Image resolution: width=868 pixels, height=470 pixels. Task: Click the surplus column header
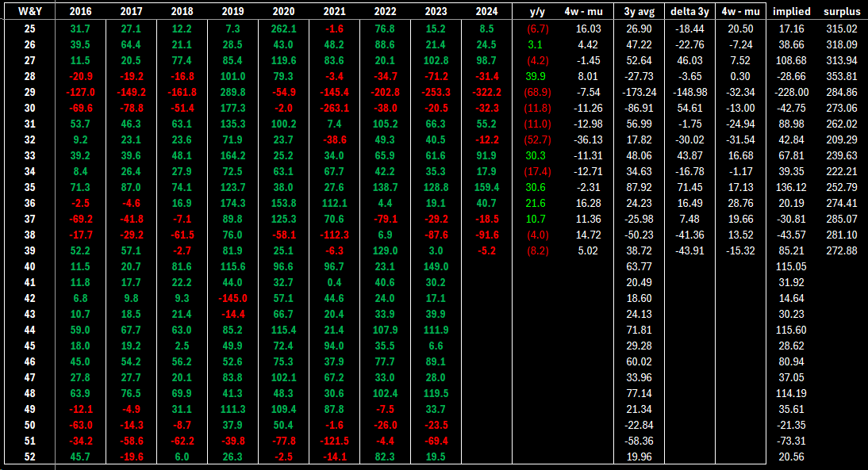pyautogui.click(x=842, y=12)
